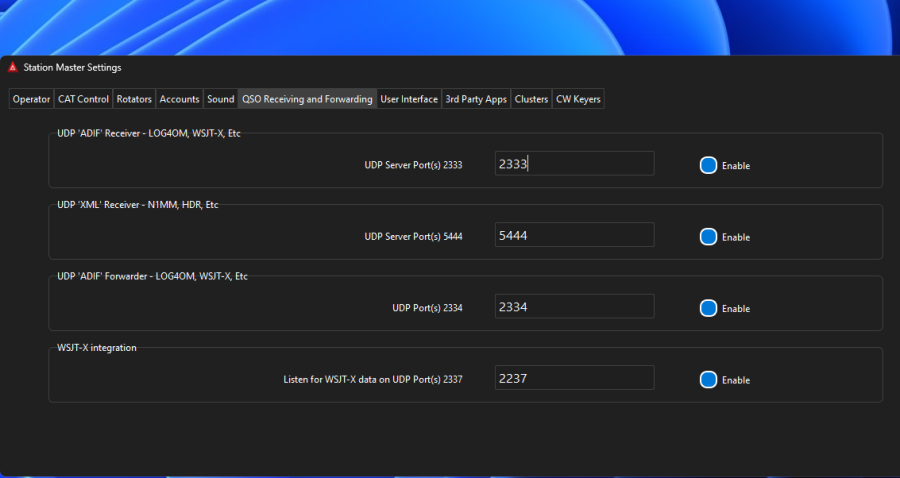Select the WSJT-X port field showing 2237
Screen dimensions: 900x478
click(x=574, y=378)
